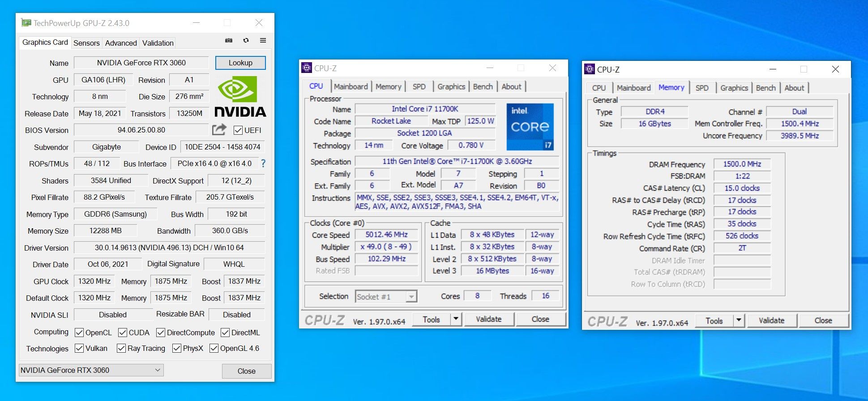Expand Tools dropdown arrow in CPU-Z memory window

739,320
